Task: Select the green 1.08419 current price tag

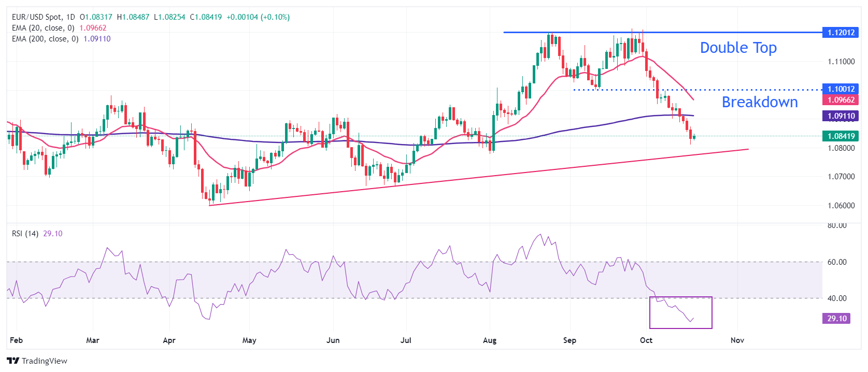Action: (840, 136)
